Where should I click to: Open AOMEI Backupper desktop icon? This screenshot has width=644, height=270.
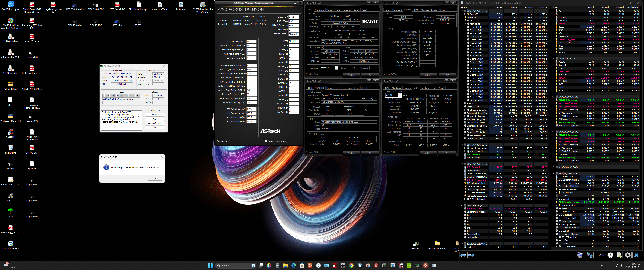(x=10, y=6)
